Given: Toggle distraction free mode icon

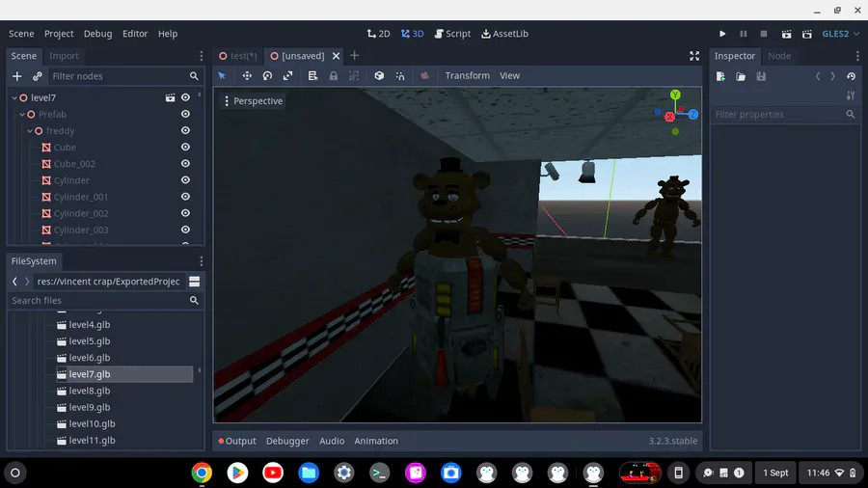Looking at the screenshot, I should tap(694, 56).
